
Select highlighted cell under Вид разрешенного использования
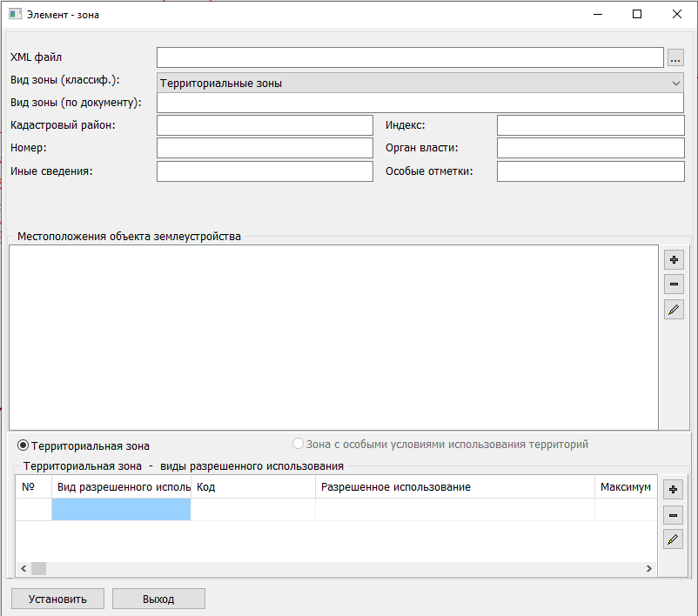tap(121, 510)
